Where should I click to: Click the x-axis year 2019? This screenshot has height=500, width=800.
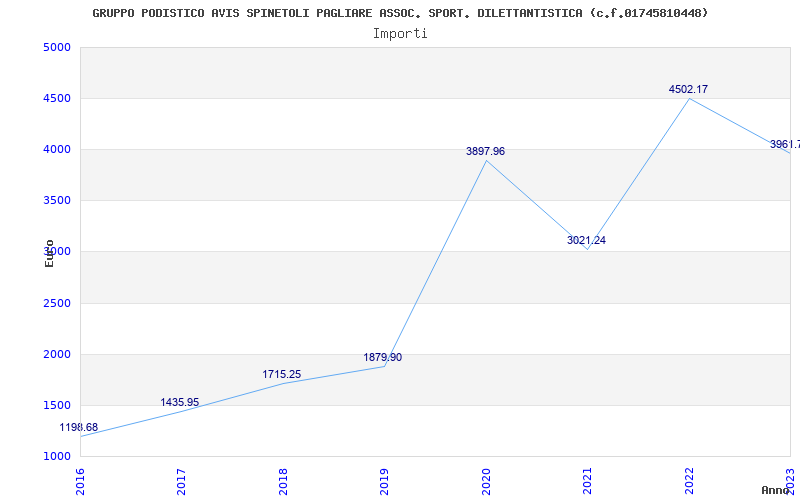coord(384,482)
